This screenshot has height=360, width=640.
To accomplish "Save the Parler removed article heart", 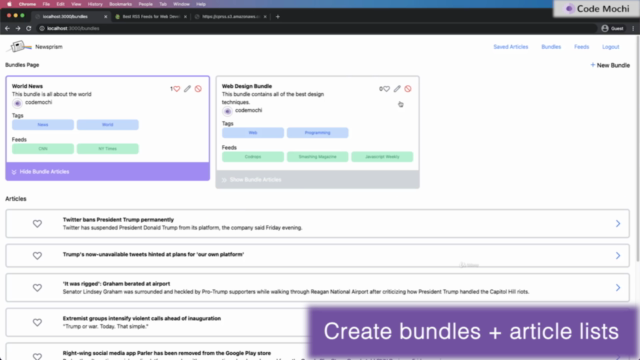I will [37, 356].
